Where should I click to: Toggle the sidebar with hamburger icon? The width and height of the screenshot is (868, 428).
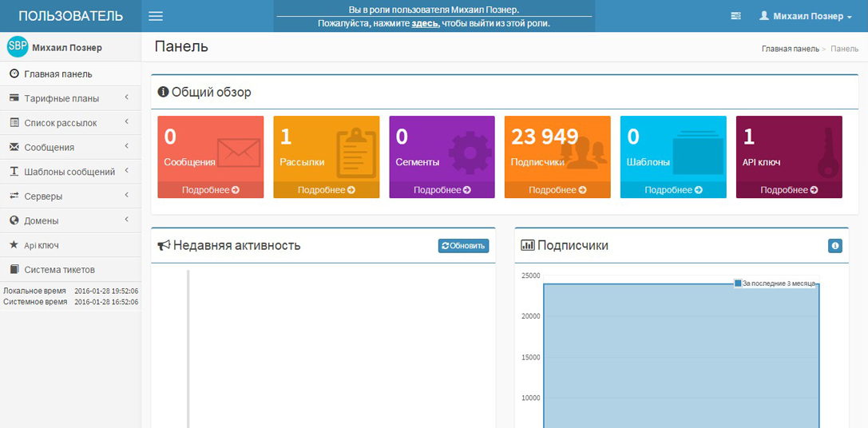pos(156,16)
